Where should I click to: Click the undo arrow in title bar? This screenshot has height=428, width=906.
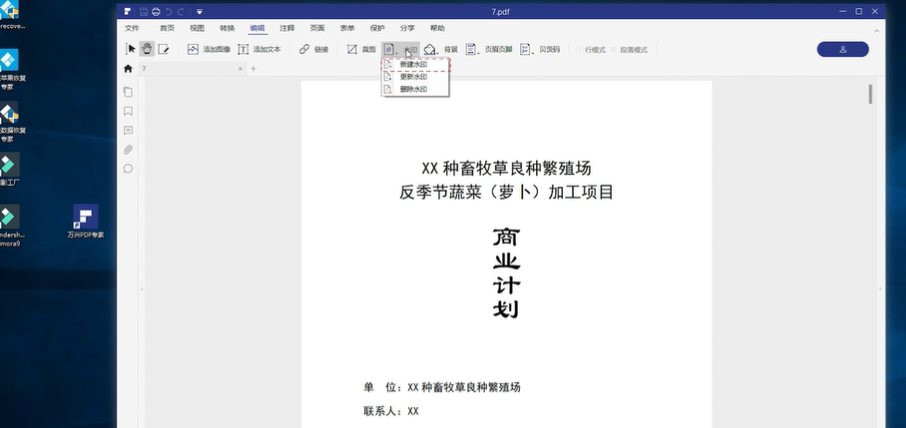tap(169, 12)
